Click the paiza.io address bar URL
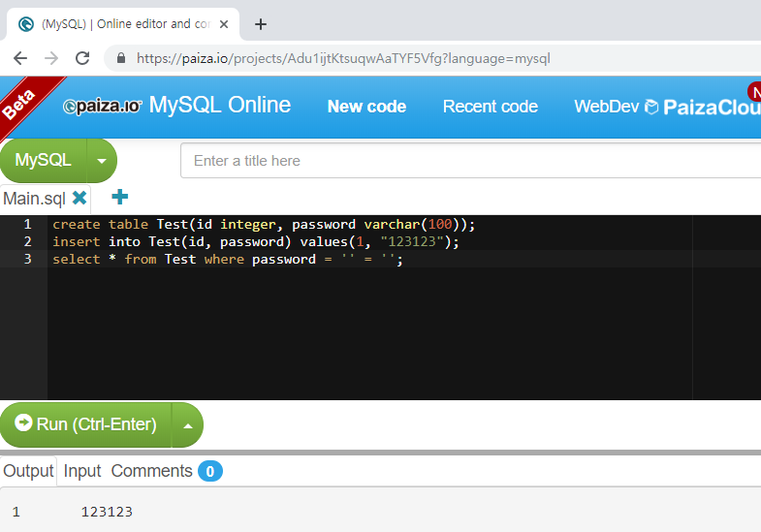This screenshot has width=761, height=532. (343, 59)
